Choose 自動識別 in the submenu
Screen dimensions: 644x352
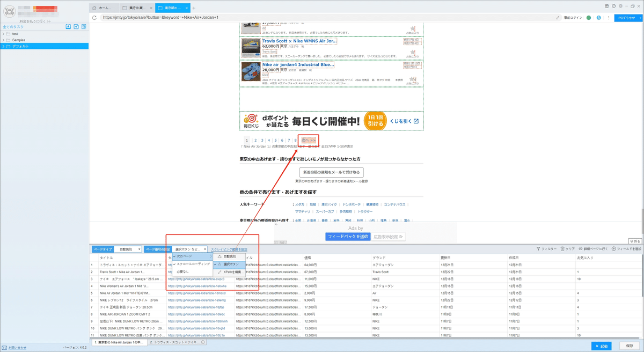[229, 256]
